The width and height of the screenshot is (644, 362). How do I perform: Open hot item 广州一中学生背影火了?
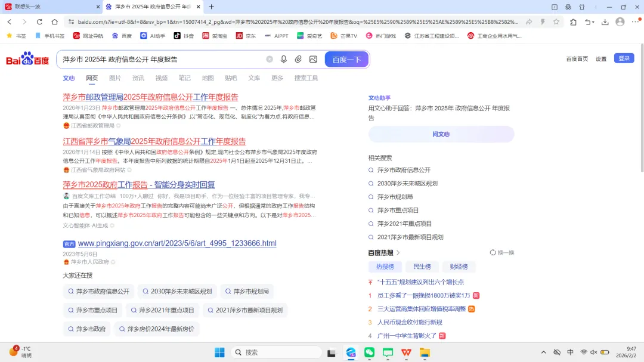coord(407,336)
